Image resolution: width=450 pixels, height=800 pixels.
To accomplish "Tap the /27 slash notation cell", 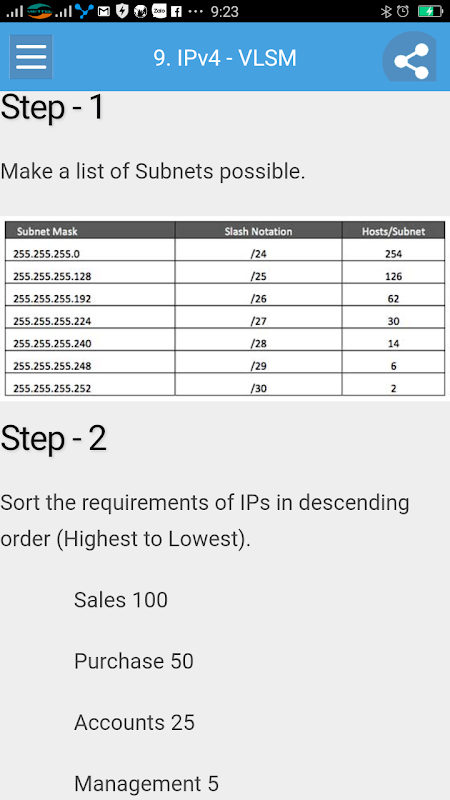I will [x=259, y=321].
